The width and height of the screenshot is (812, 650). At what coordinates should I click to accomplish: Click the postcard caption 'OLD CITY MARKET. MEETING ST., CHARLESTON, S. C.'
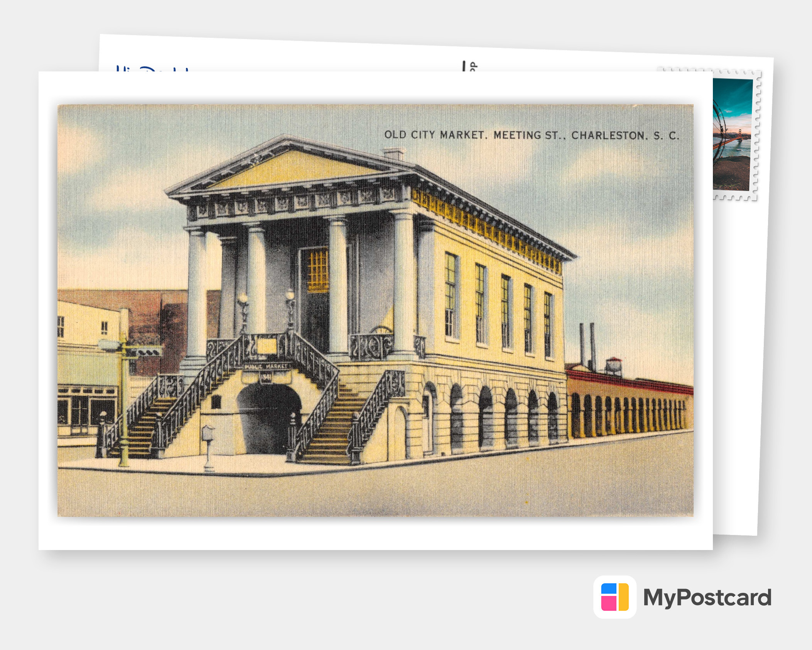coord(532,135)
